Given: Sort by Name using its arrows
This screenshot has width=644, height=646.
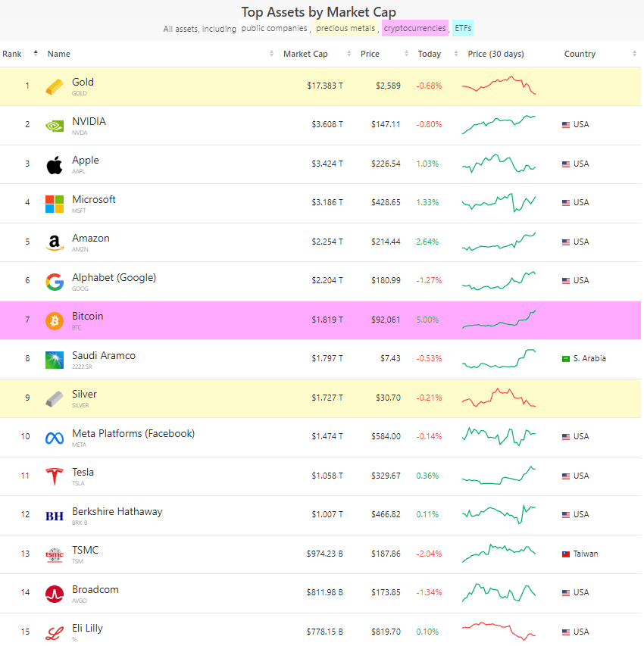Looking at the screenshot, I should point(271,53).
